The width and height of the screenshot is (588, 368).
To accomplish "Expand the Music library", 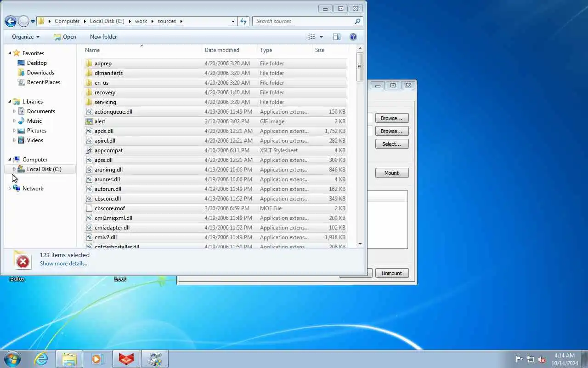I will click(14, 121).
